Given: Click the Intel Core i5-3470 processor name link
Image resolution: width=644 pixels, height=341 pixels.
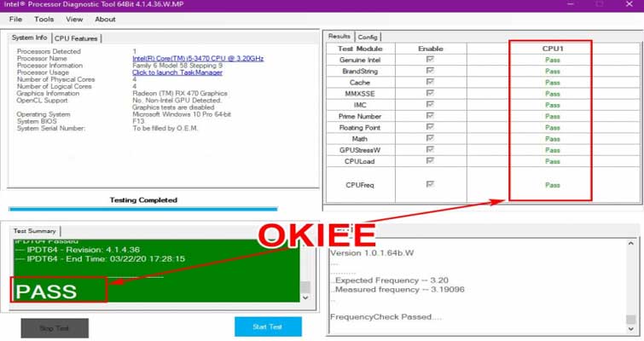Looking at the screenshot, I should tap(198, 59).
